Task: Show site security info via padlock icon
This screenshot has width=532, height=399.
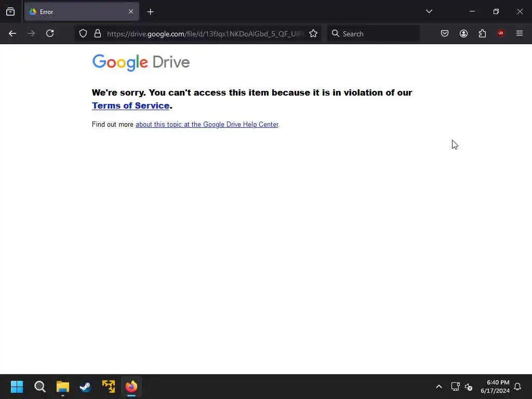Action: pos(98,33)
